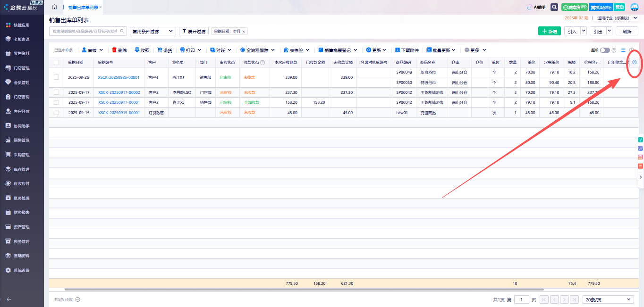Open the 常用条件过滤 dropdown
Image resolution: width=644 pixels, height=307 pixels.
coord(153,31)
